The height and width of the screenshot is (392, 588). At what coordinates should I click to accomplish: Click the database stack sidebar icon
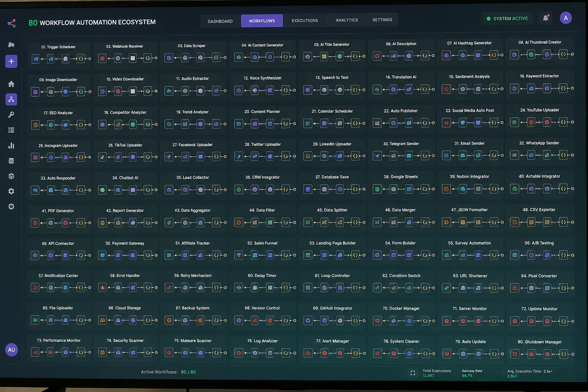tap(11, 161)
